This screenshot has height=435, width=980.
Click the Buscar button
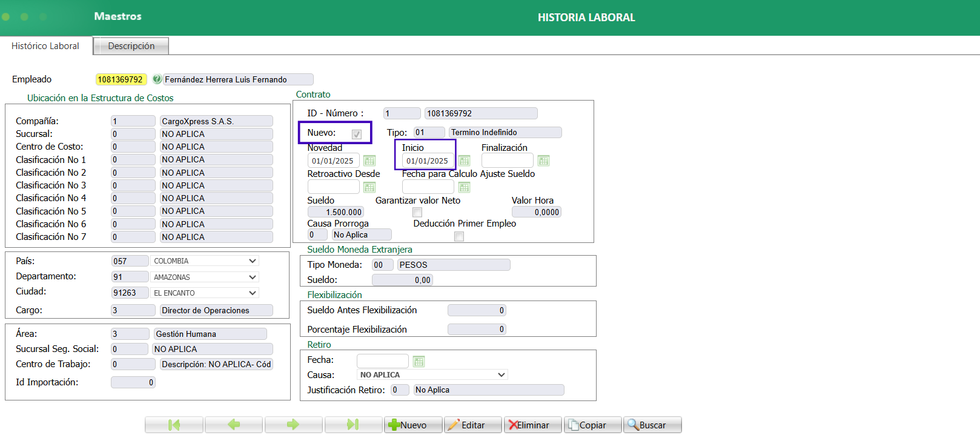653,425
